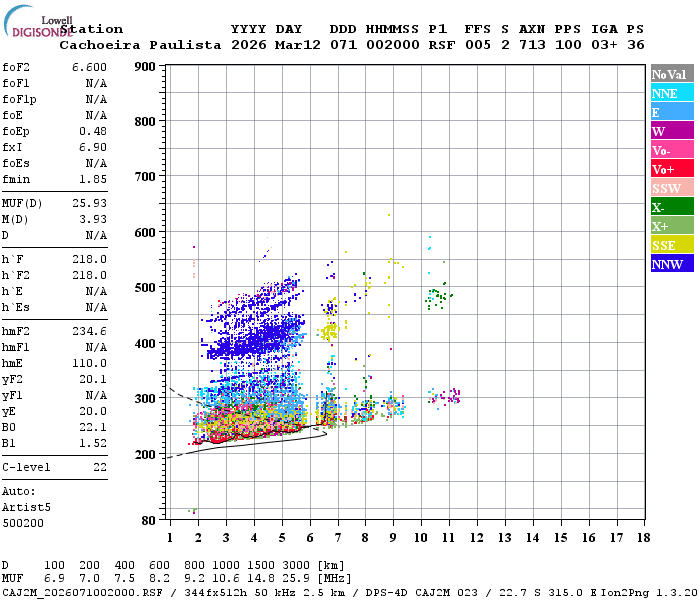Click the B1 value 1.52
The height and width of the screenshot is (600, 700).
(93, 444)
